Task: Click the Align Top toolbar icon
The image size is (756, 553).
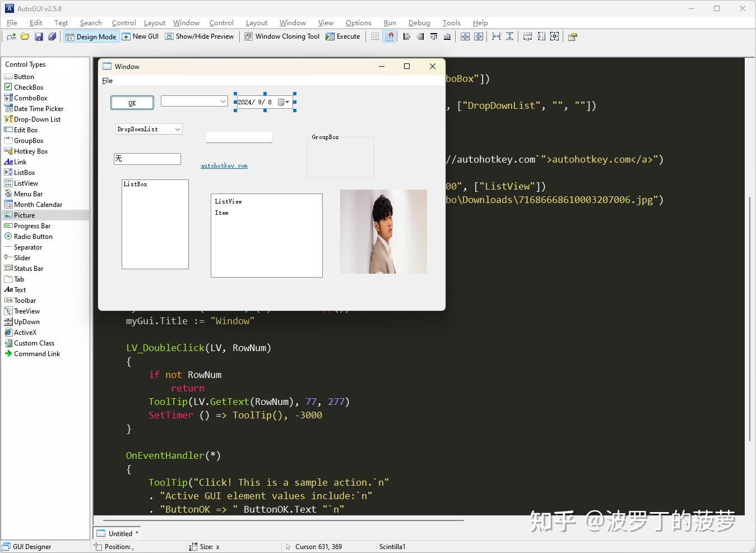Action: coord(434,36)
